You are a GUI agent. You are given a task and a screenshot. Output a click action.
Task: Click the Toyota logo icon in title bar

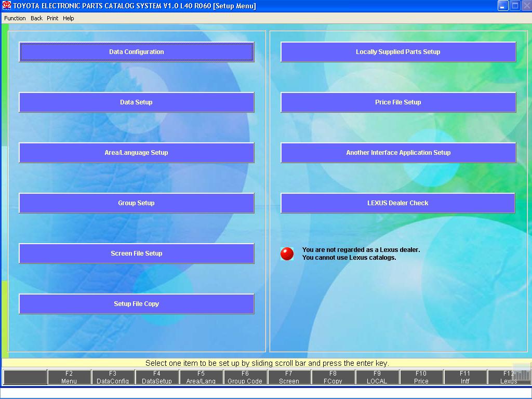[6, 6]
